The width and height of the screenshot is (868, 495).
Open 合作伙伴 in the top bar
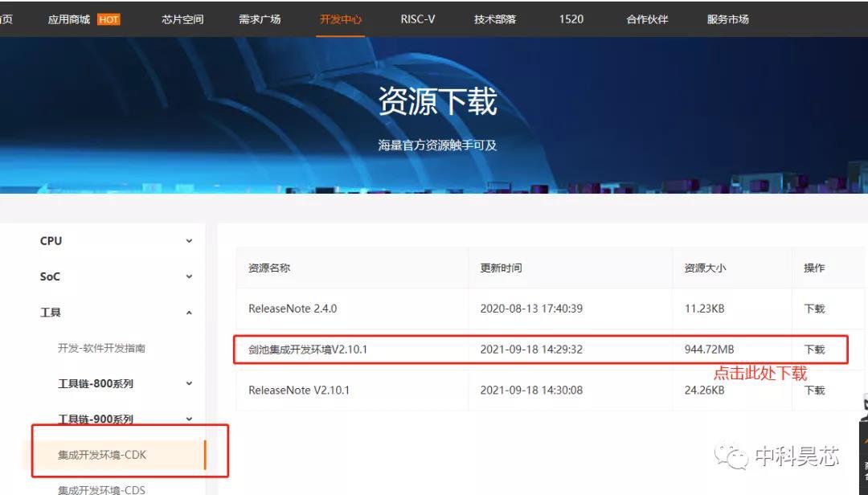point(647,19)
